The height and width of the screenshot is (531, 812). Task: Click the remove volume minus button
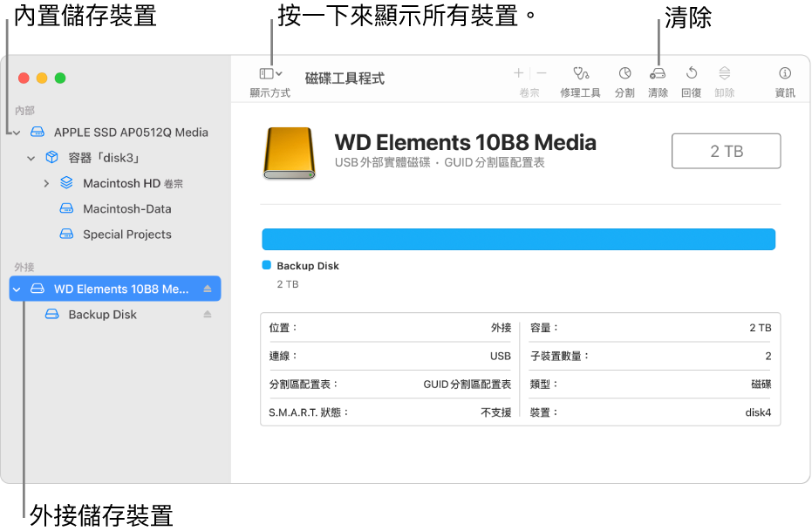(542, 73)
